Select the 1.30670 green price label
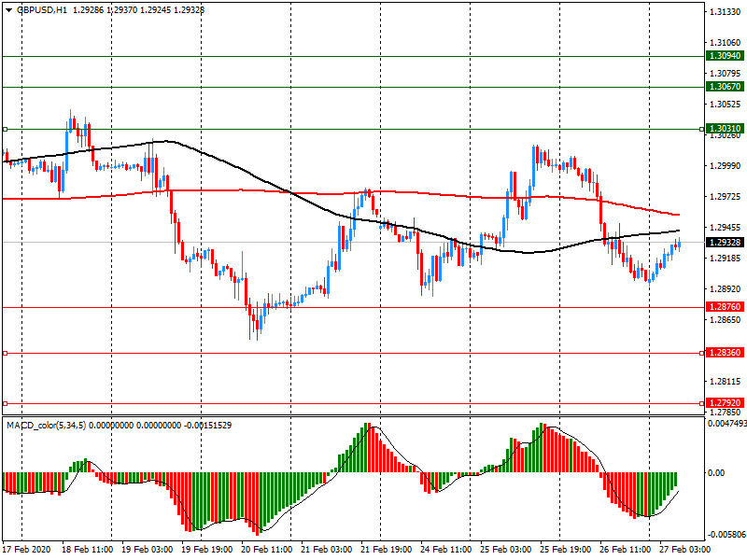Viewport: 747px width, 560px height. tap(725, 87)
